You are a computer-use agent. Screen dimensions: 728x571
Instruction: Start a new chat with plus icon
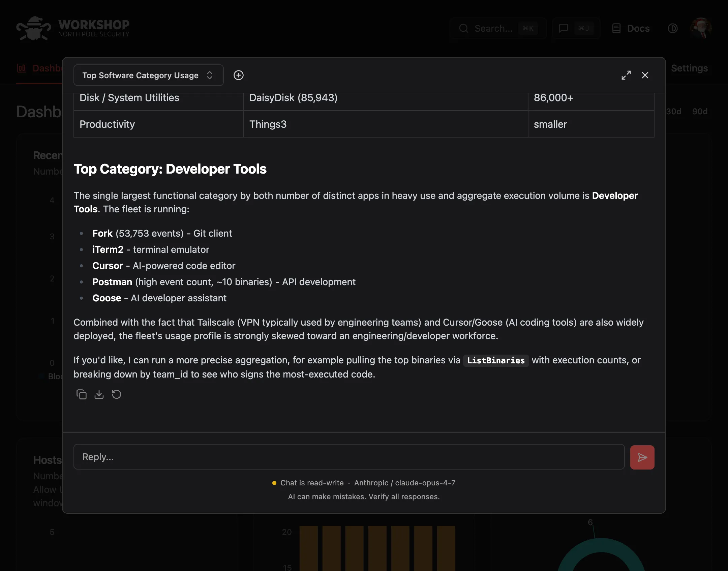[x=239, y=75]
